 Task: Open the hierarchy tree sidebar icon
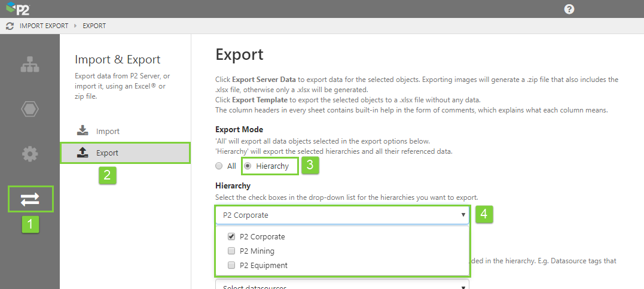30,65
